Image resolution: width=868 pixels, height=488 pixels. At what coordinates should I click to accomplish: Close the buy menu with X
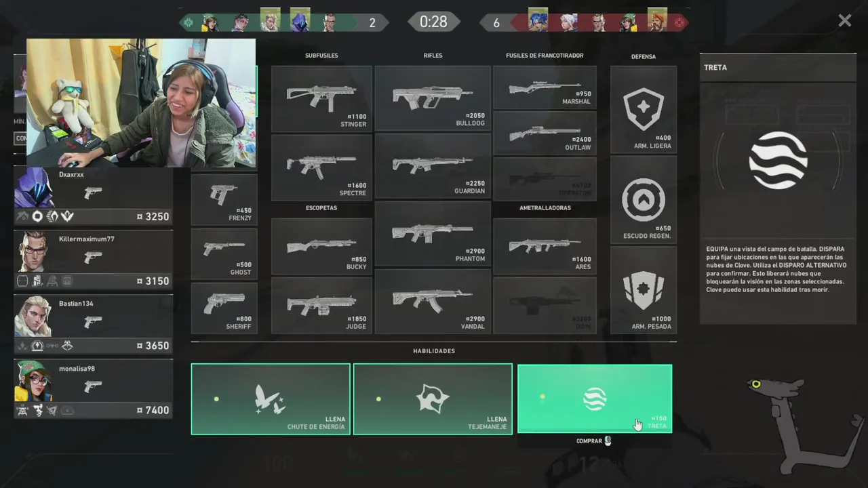[844, 21]
